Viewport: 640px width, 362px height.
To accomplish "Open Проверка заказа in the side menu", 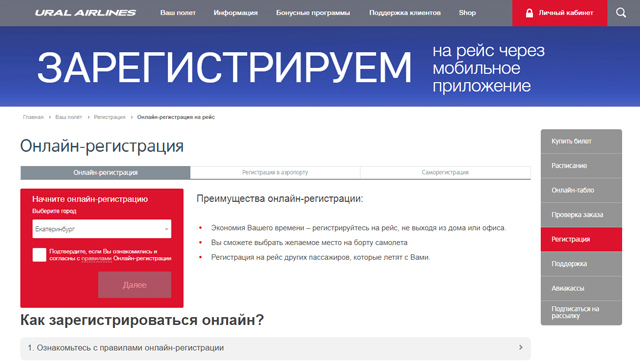I will 581,215.
